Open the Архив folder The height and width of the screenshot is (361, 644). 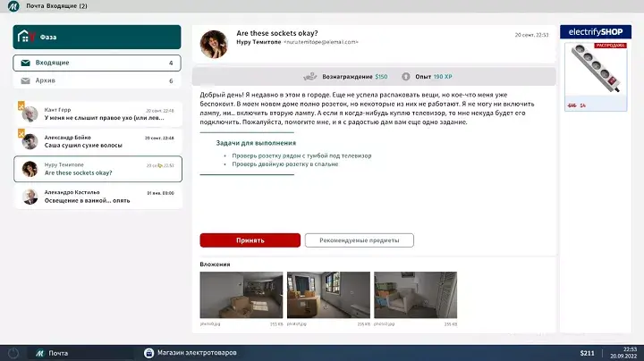(x=97, y=80)
